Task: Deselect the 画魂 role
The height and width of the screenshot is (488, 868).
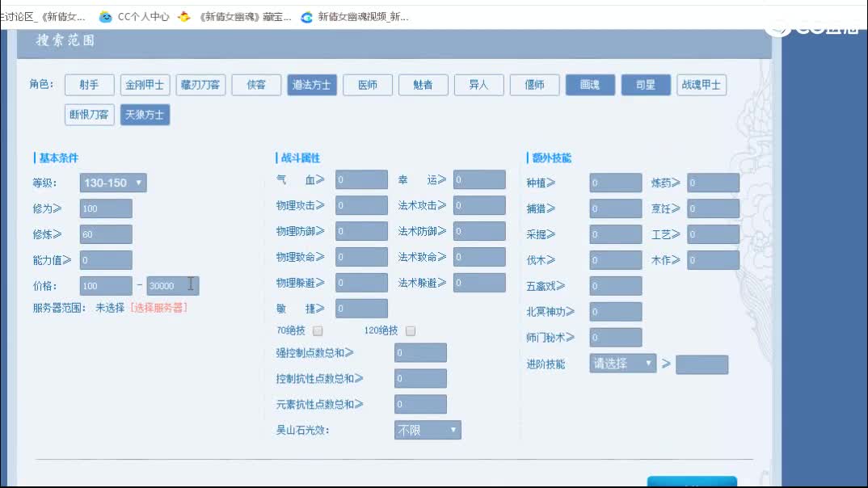Action: pyautogui.click(x=591, y=85)
